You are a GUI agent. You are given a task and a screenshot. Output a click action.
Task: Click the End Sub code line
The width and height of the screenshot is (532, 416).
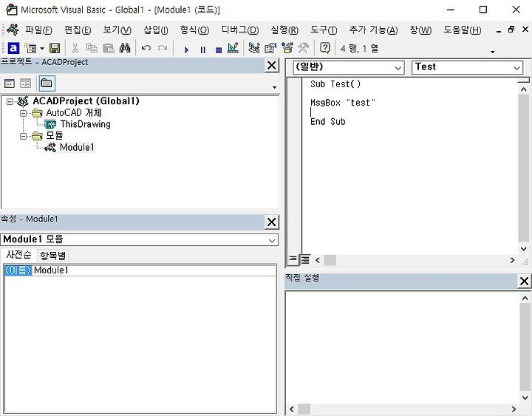coord(328,121)
